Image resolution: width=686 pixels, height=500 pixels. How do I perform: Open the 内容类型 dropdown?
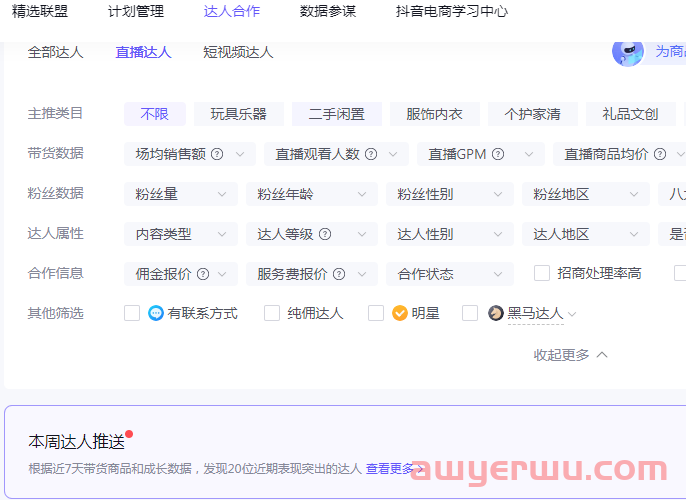[x=181, y=234]
